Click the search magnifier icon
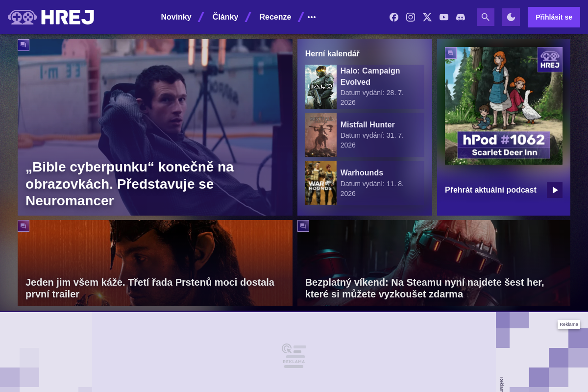This screenshot has width=588, height=392. 486,17
